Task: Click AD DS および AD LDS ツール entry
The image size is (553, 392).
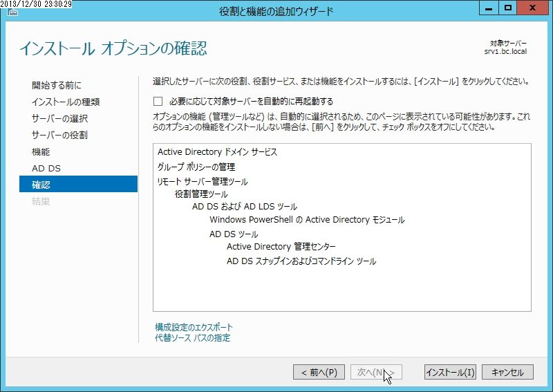Action: (x=245, y=207)
